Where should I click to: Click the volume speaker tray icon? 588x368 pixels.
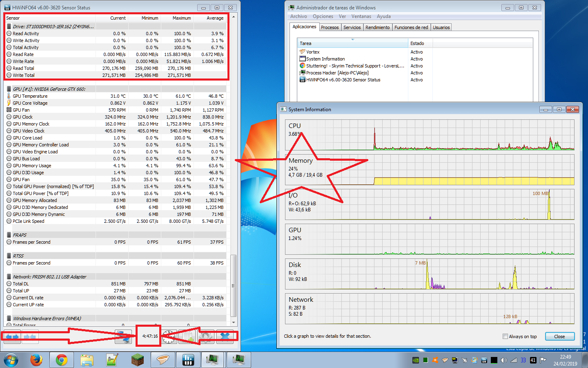(x=504, y=360)
